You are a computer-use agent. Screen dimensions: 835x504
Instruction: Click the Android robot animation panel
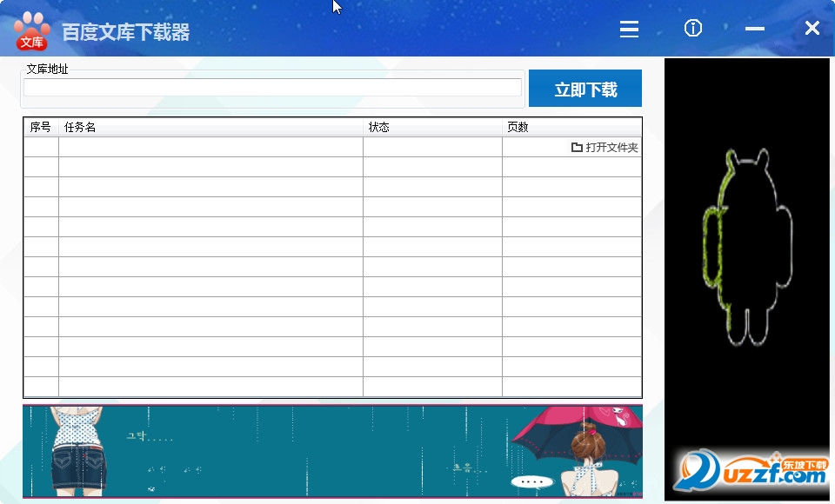click(x=747, y=280)
